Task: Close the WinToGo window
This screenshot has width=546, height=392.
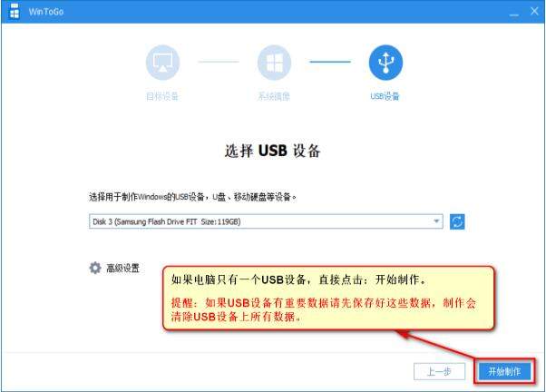Action: (534, 11)
